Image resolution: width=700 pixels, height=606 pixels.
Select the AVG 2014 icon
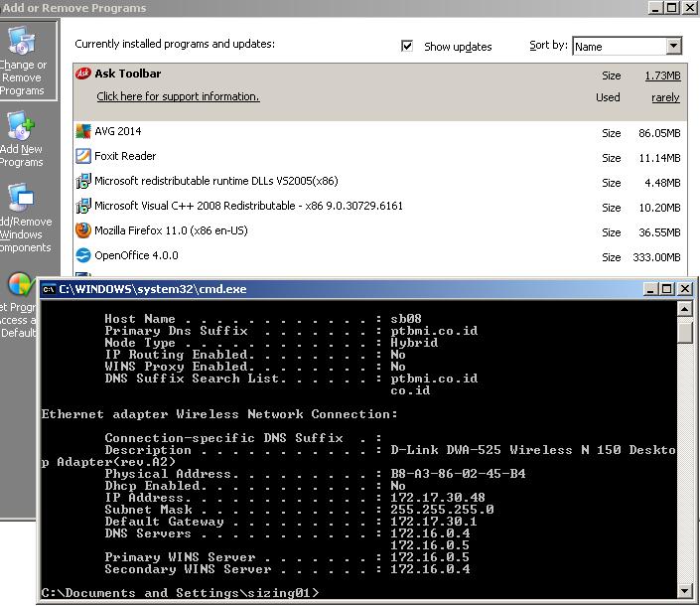(83, 131)
